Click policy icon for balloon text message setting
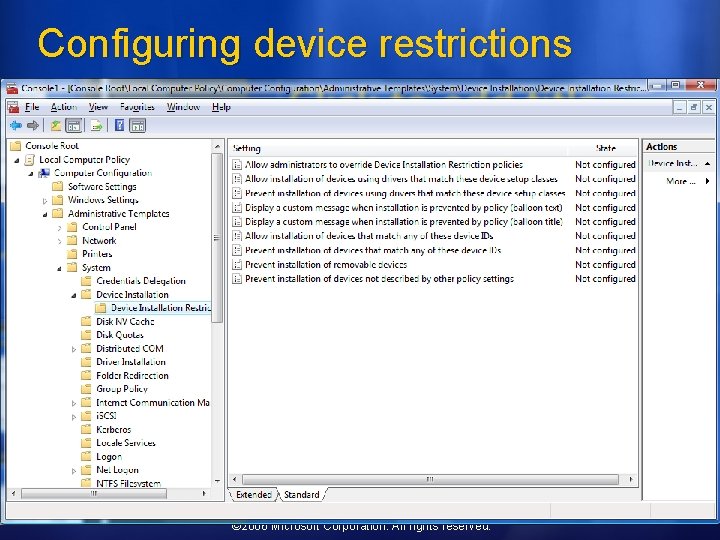The image size is (720, 540). 237,208
